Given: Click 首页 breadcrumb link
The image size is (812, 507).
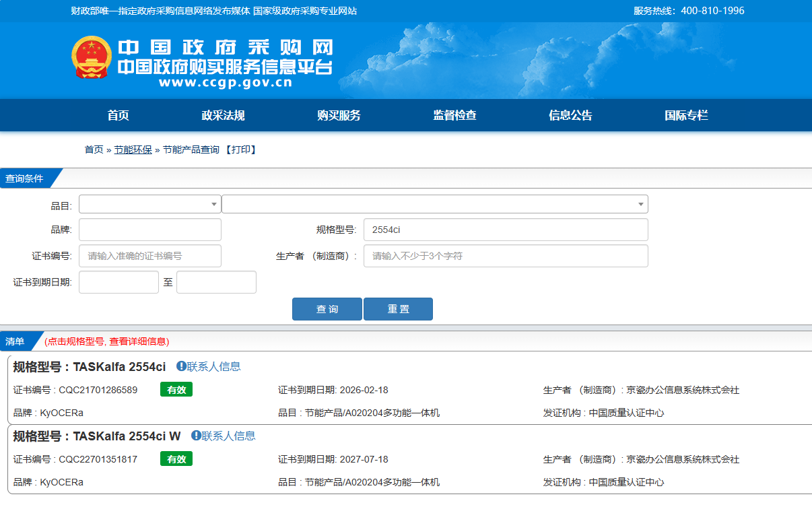Looking at the screenshot, I should coord(94,149).
